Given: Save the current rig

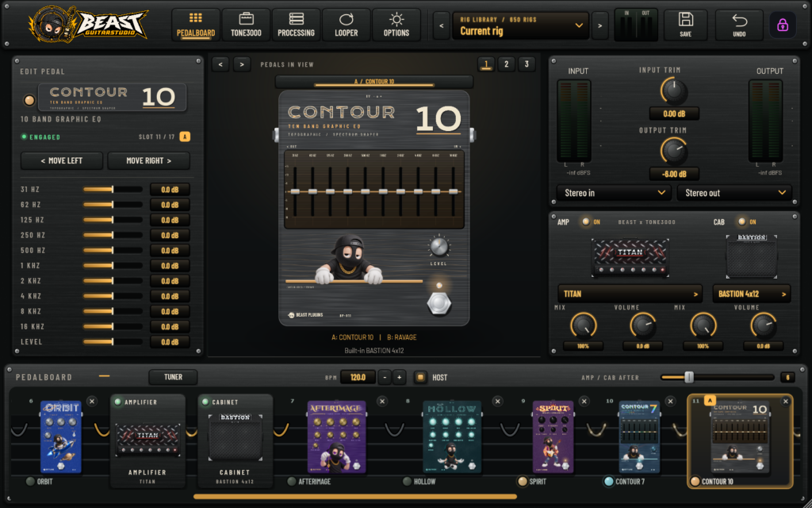Looking at the screenshot, I should coord(686,25).
